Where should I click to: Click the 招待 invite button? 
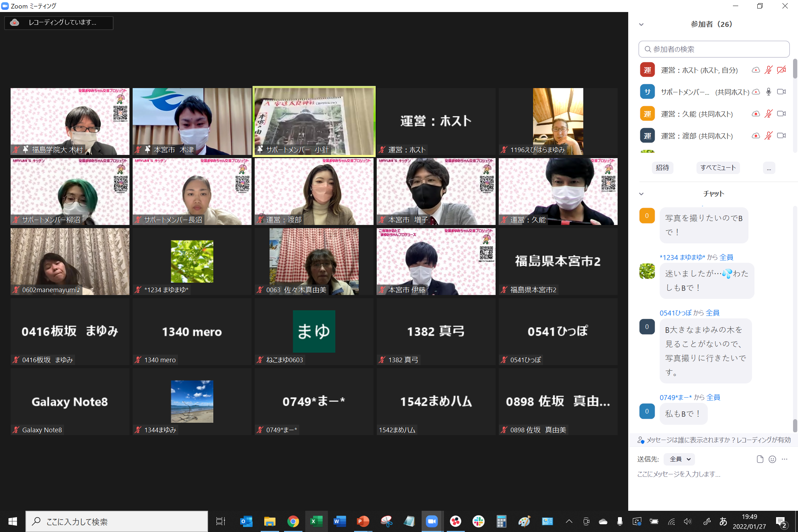click(x=663, y=168)
